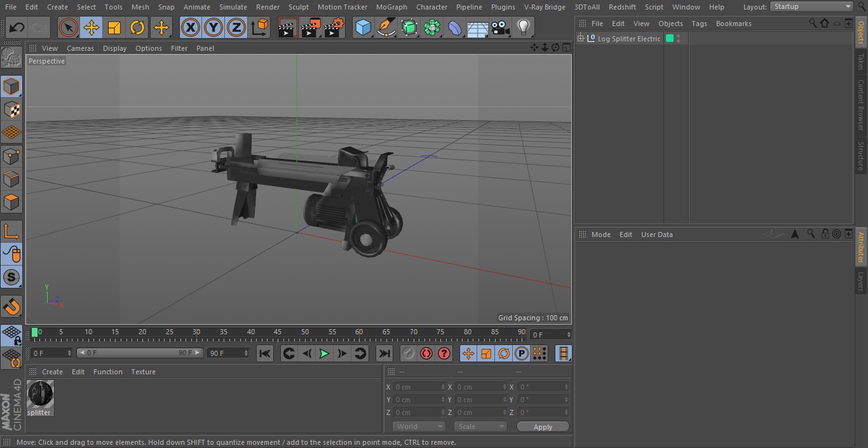Play animation forward
868x448 pixels.
324,353
